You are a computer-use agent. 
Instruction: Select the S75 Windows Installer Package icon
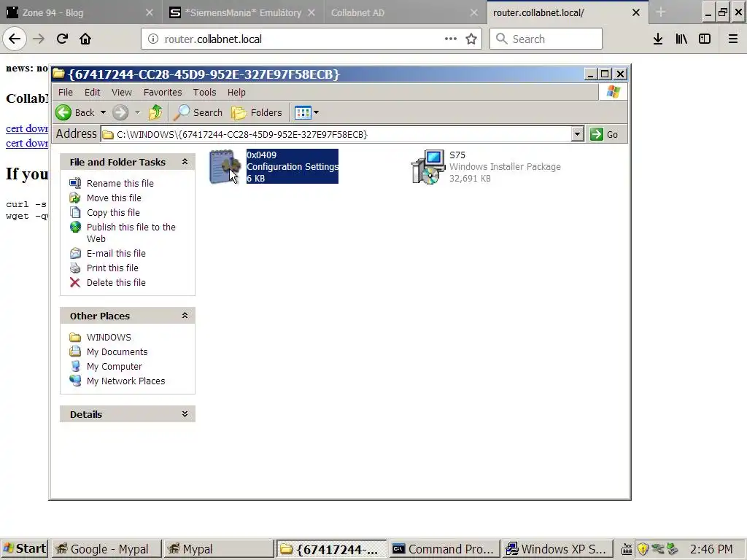[427, 167]
